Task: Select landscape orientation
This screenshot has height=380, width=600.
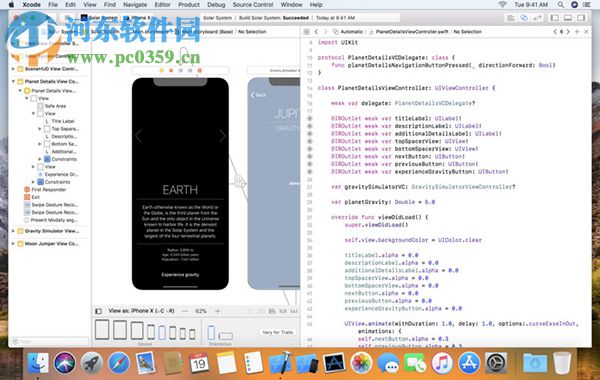Action: point(225,336)
